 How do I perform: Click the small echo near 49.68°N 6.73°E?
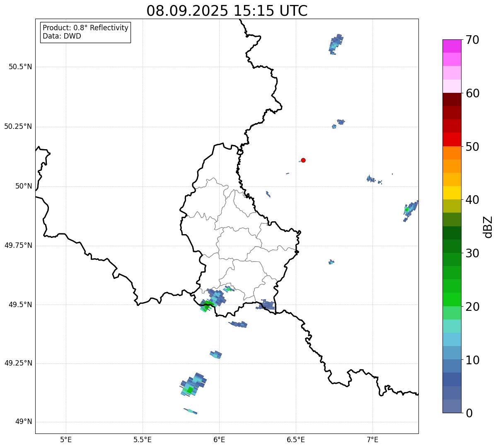pyautogui.click(x=331, y=262)
